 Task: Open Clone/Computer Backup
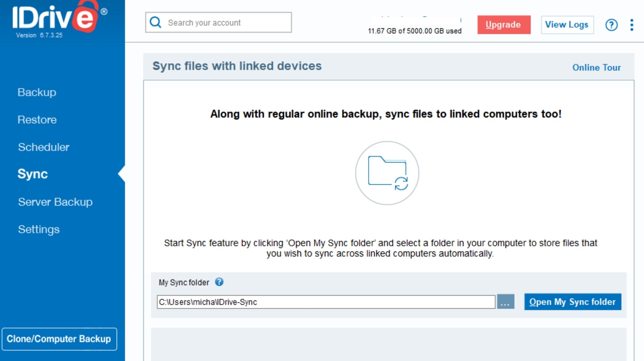pyautogui.click(x=59, y=339)
